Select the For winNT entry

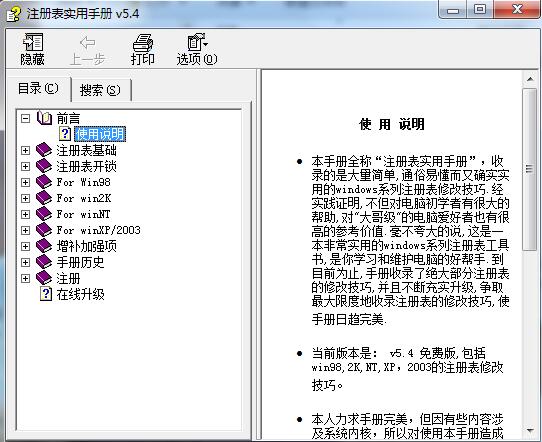(x=83, y=214)
